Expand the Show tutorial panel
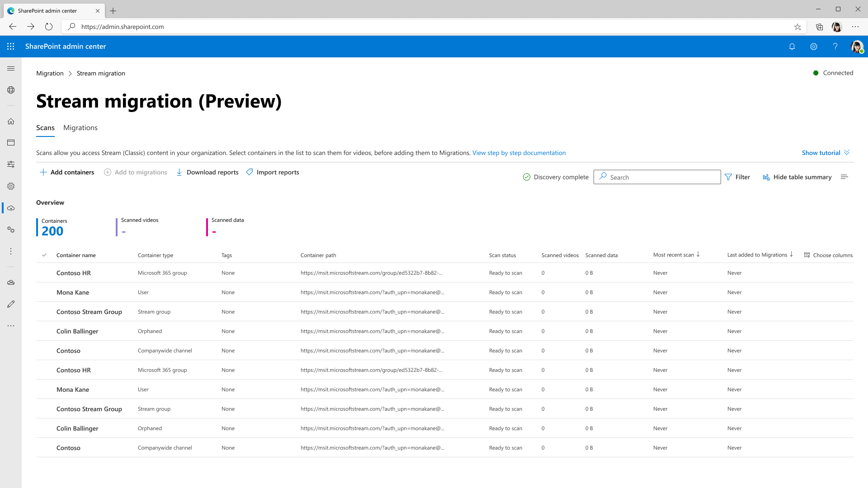The width and height of the screenshot is (868, 488). click(826, 153)
